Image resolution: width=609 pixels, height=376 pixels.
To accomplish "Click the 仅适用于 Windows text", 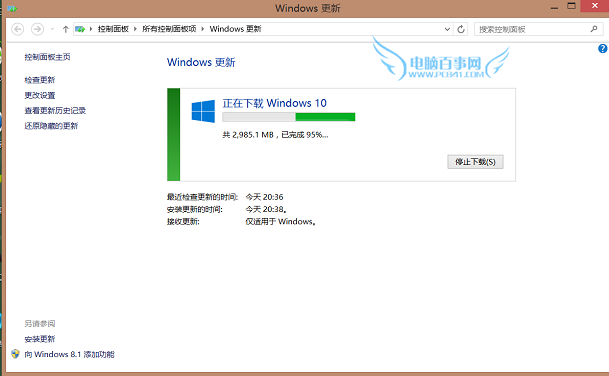I will click(x=280, y=222).
